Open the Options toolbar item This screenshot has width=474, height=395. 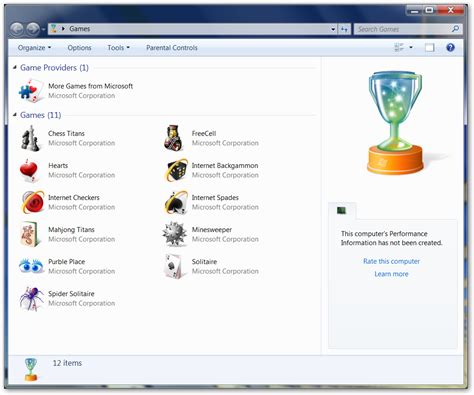coord(79,48)
